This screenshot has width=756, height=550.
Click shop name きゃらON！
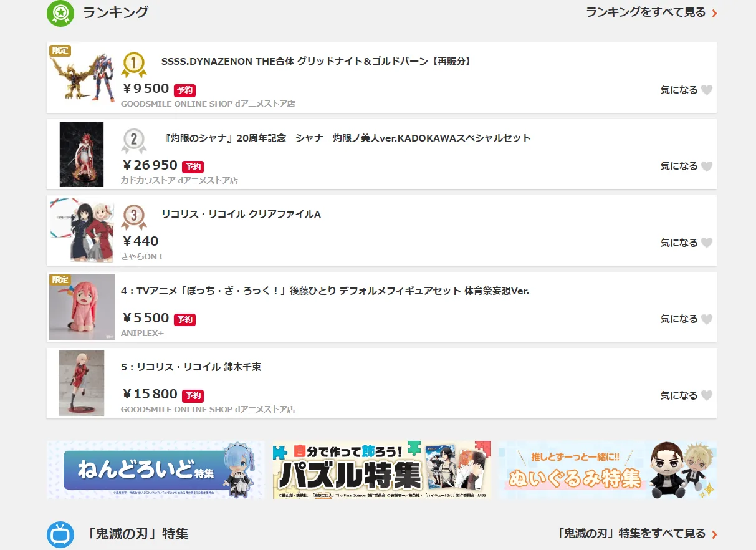(142, 257)
